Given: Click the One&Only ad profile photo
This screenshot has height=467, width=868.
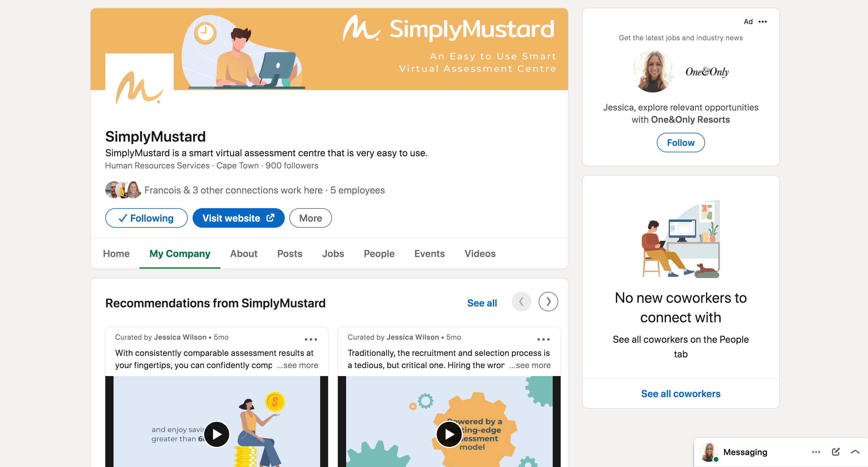Looking at the screenshot, I should coord(653,71).
